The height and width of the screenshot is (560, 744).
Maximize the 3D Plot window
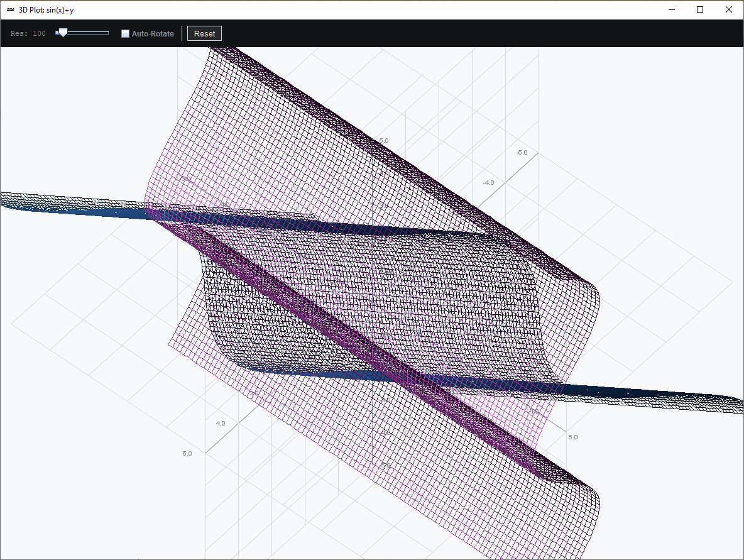coord(700,9)
